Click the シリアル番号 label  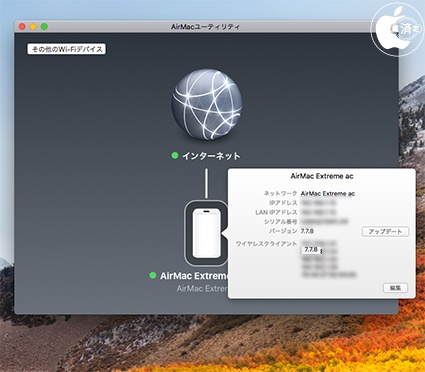(x=280, y=222)
